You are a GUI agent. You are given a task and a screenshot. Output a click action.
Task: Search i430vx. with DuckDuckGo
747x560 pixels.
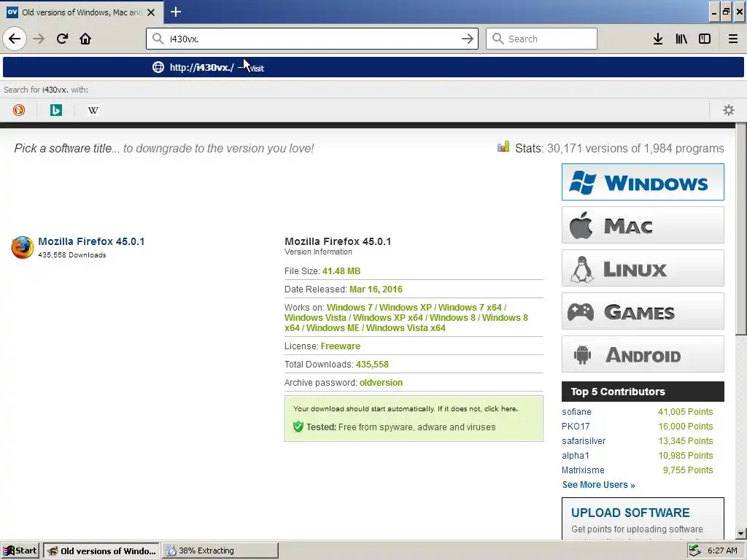(18, 110)
